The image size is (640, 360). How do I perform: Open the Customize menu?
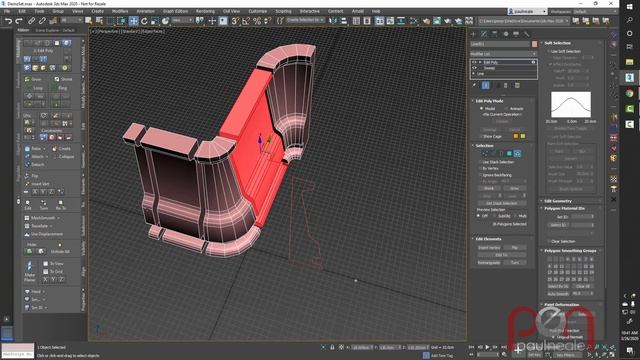point(258,11)
